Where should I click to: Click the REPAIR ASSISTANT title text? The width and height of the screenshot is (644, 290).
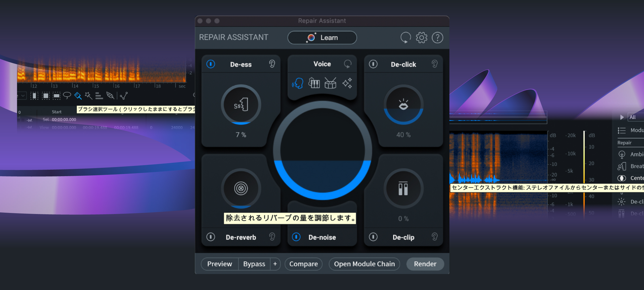pyautogui.click(x=233, y=37)
